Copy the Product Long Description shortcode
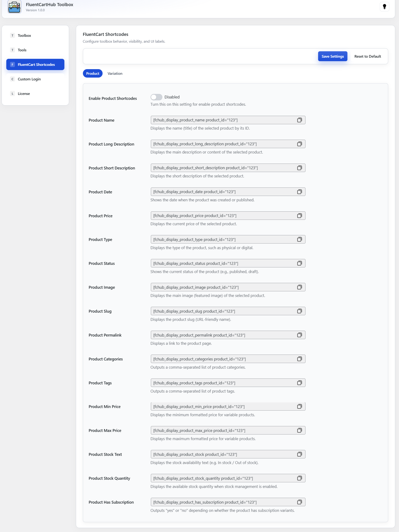Viewport: 399px width, 532px height. [x=299, y=144]
